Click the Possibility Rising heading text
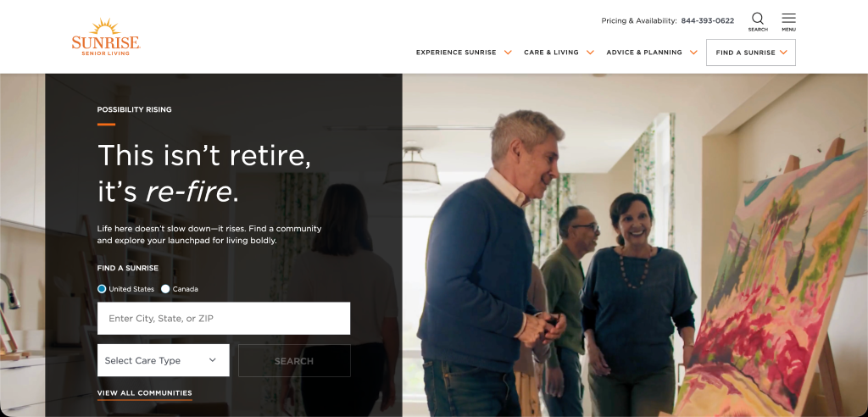868x417 pixels. pos(135,109)
